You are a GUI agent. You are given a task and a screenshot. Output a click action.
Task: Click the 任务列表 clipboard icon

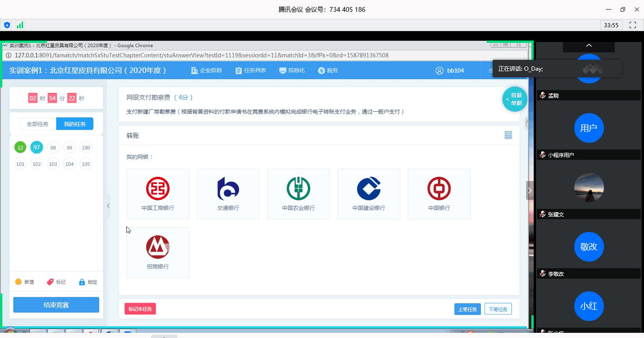click(239, 70)
